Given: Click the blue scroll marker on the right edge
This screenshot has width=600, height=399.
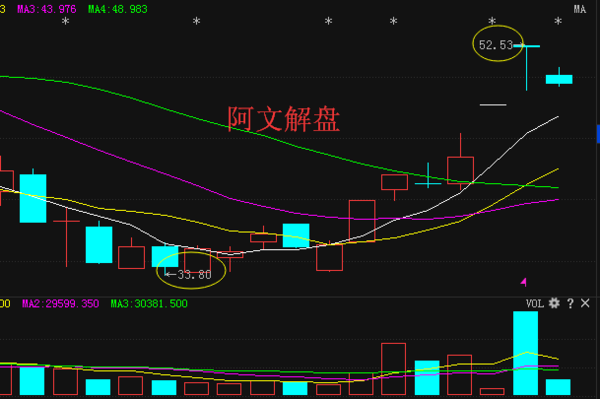Looking at the screenshot, I should coord(598,134).
